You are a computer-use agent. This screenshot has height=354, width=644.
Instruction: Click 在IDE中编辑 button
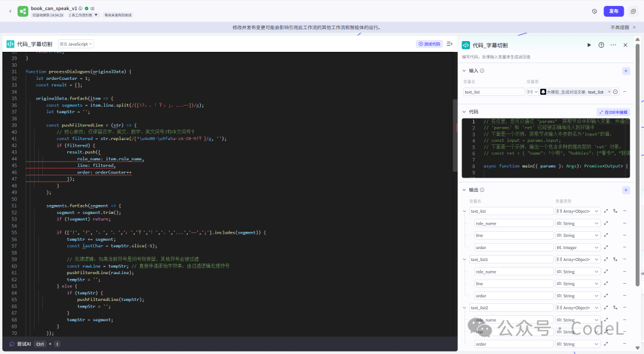click(613, 112)
